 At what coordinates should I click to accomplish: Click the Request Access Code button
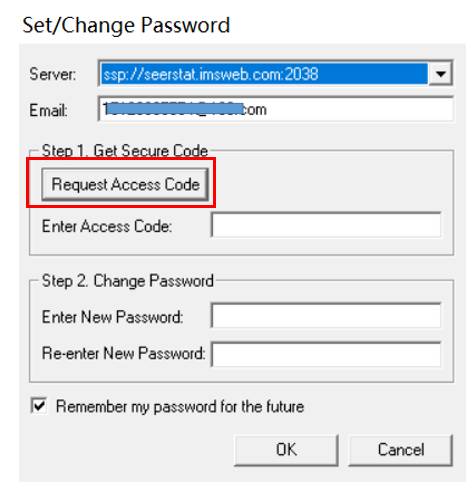125,184
